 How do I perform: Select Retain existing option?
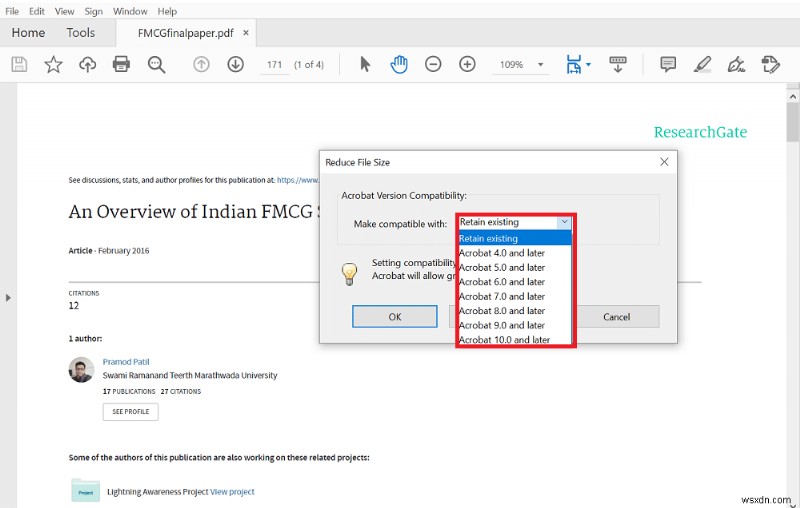pyautogui.click(x=514, y=238)
